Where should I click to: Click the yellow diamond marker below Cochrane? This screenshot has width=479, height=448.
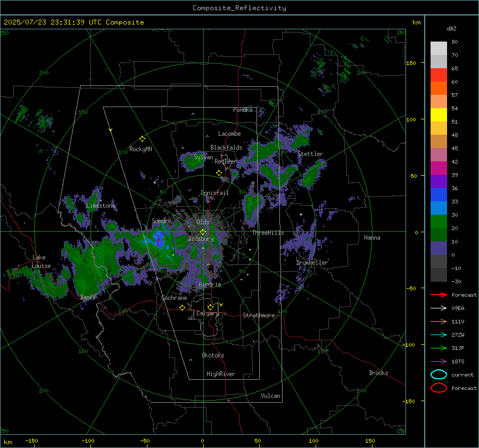coord(183,307)
